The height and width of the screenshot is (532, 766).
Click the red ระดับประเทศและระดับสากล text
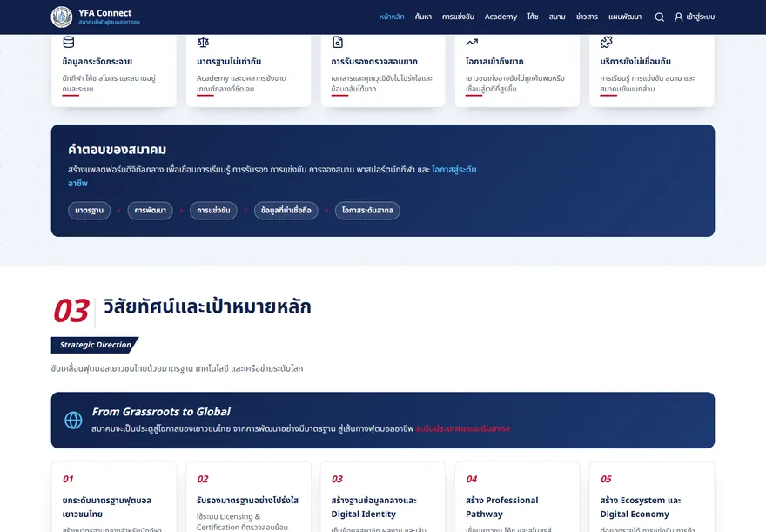click(463, 429)
